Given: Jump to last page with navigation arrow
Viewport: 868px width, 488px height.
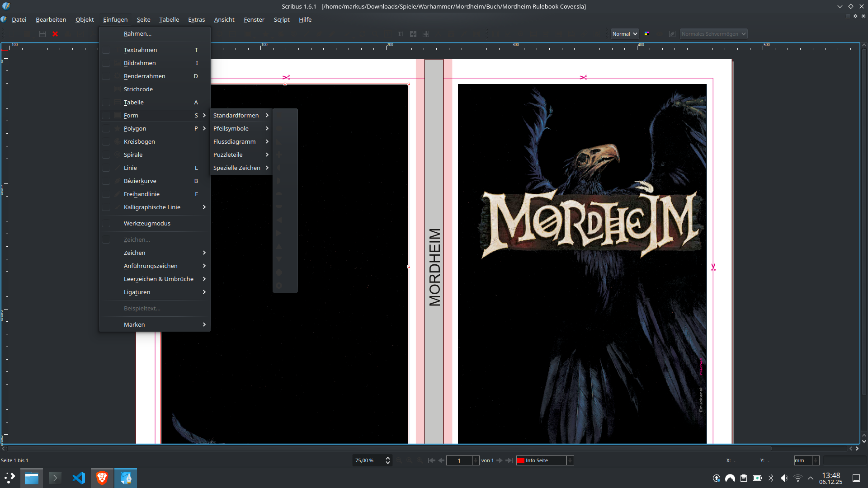Looking at the screenshot, I should [509, 460].
